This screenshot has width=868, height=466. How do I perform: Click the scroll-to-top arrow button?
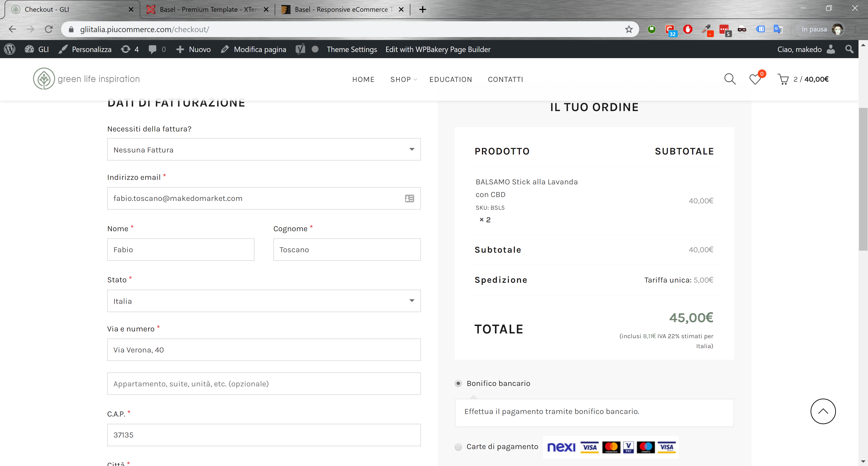823,411
